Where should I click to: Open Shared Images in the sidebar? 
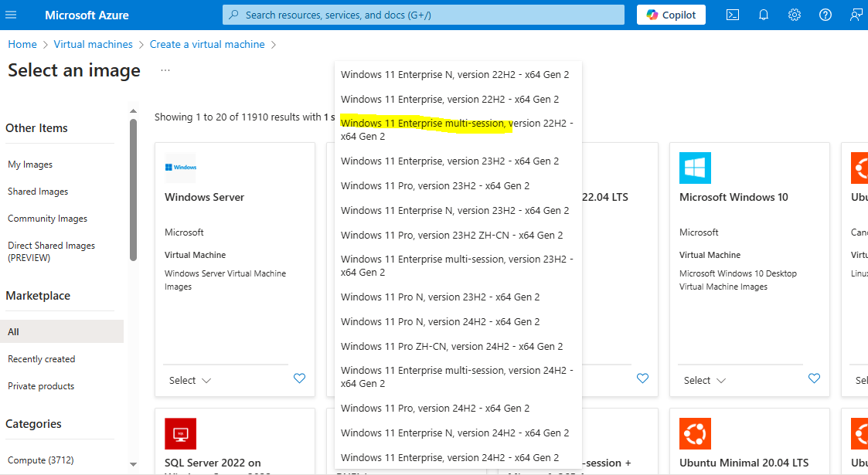pos(38,192)
